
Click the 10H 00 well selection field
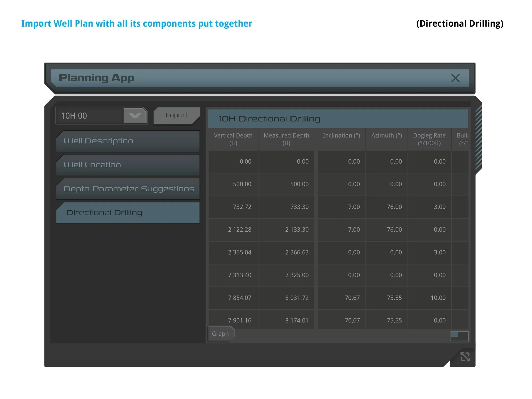89,116
